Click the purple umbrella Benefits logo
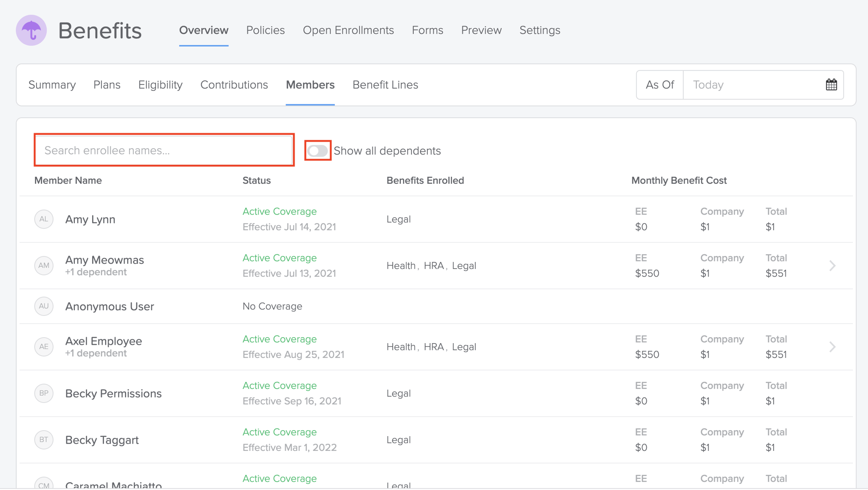This screenshot has width=868, height=490. pyautogui.click(x=31, y=30)
